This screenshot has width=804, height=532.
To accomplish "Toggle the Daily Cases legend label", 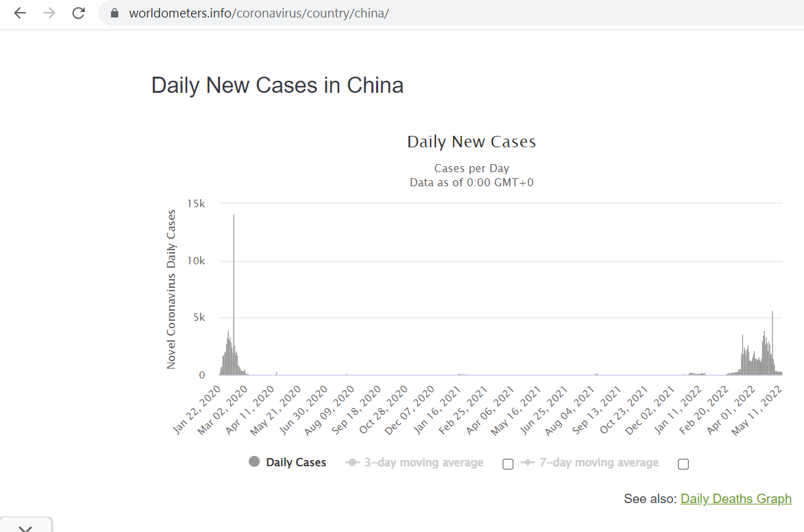I will 296,463.
